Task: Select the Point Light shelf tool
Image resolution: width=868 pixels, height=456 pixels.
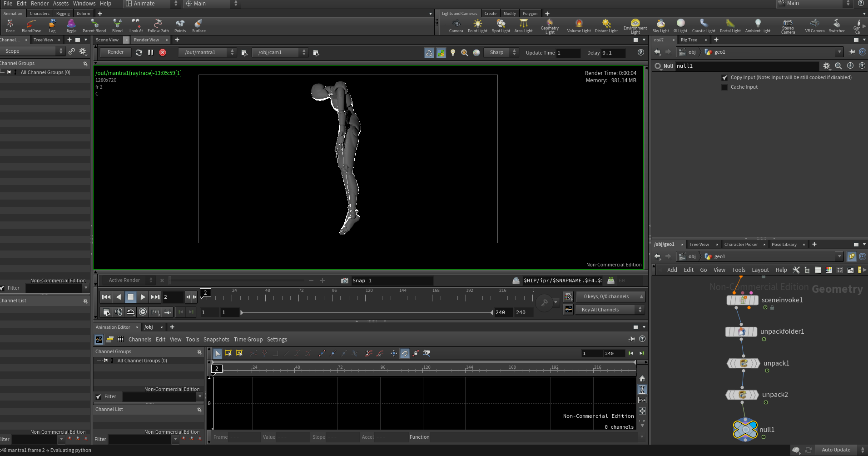Action: [x=477, y=25]
